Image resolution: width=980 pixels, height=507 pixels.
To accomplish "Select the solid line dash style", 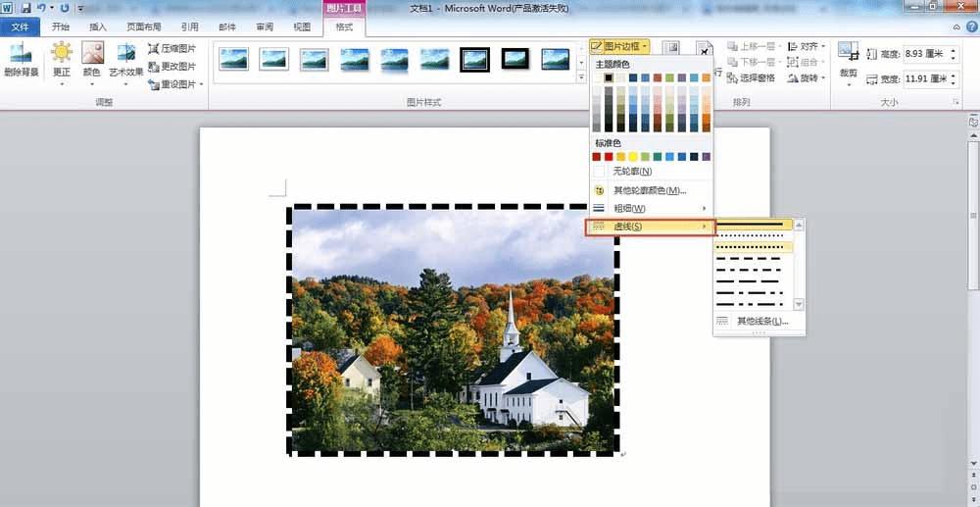I will pos(753,224).
